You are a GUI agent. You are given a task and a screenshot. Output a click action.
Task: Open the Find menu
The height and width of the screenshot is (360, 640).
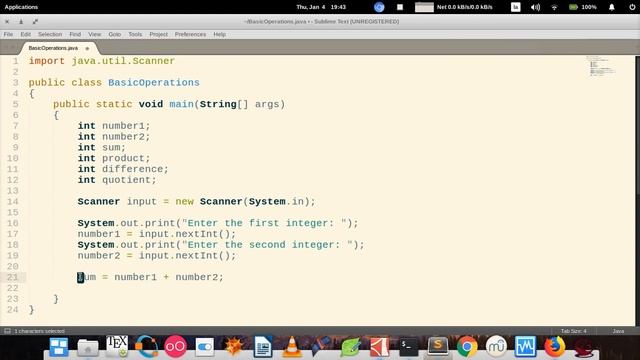click(75, 34)
